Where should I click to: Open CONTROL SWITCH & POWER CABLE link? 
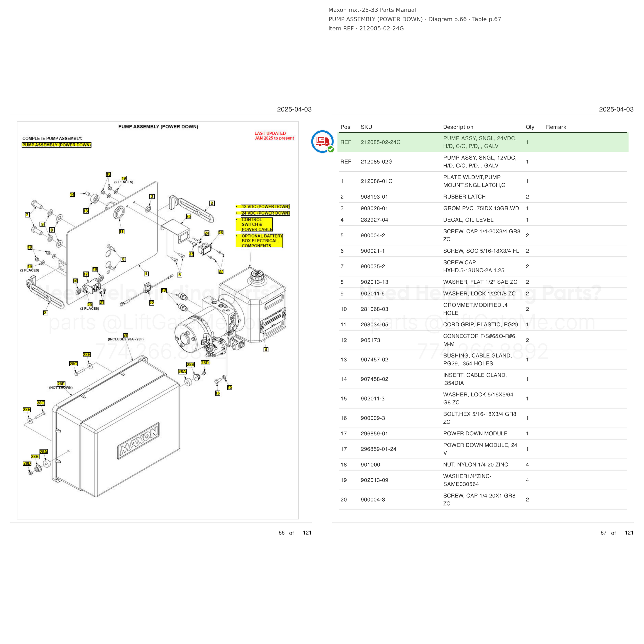point(257,224)
